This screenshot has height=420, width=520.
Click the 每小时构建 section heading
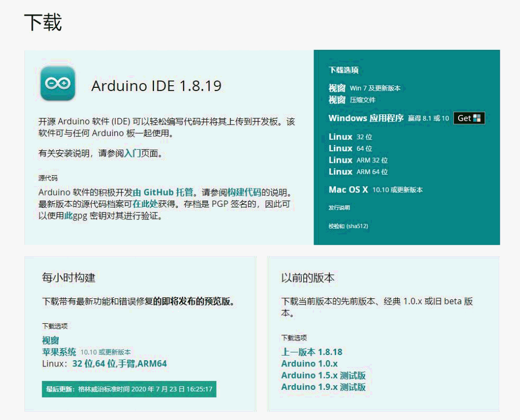pyautogui.click(x=69, y=278)
